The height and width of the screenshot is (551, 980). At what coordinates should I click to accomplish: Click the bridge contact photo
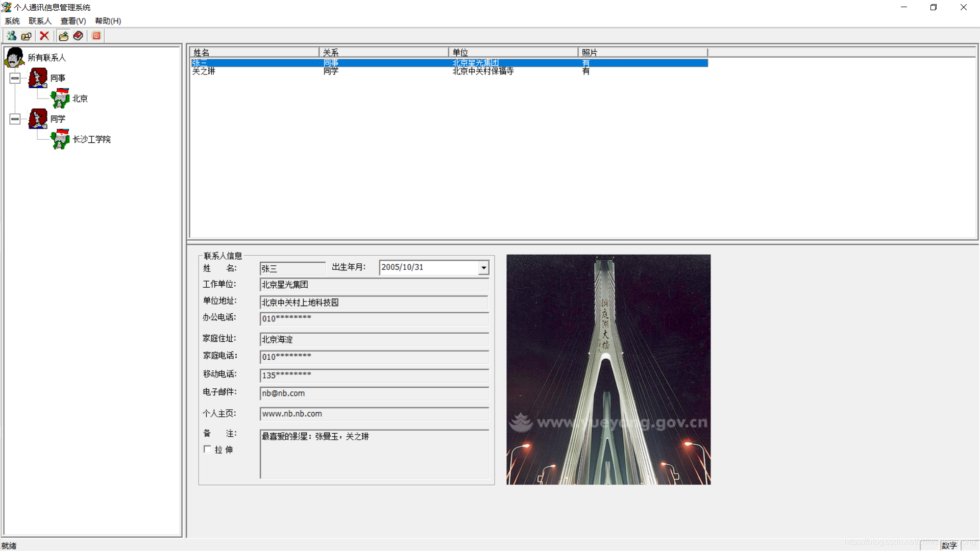tap(608, 369)
